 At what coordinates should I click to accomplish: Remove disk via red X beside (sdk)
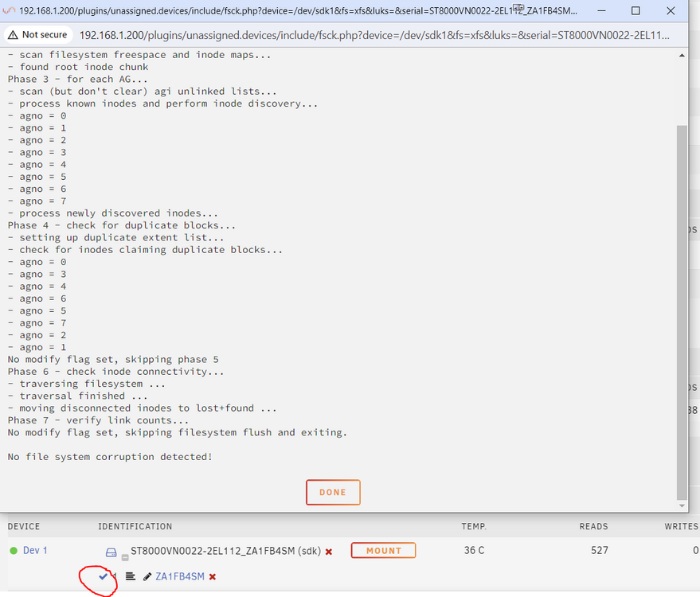[329, 552]
